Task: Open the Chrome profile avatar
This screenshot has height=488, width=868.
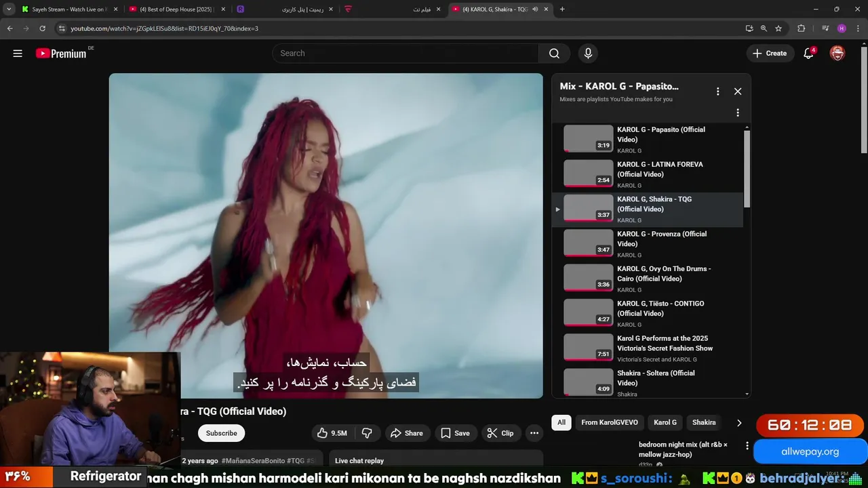Action: click(842, 28)
